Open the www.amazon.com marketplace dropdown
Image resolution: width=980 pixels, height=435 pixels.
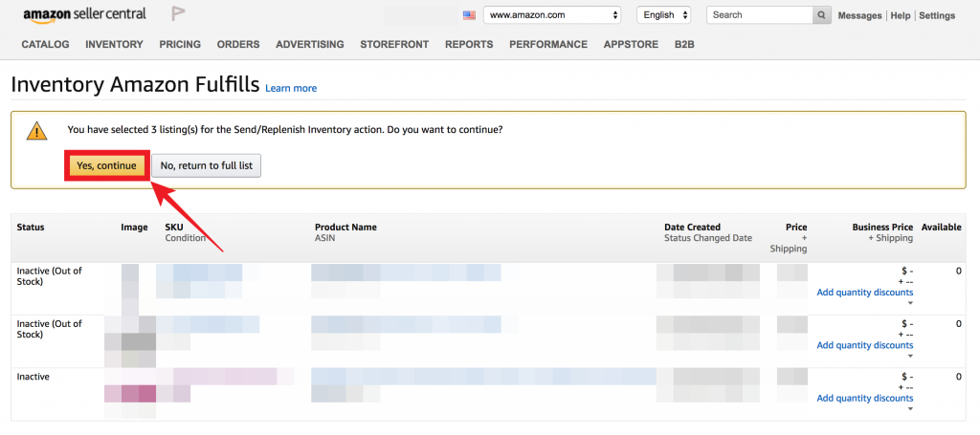552,15
